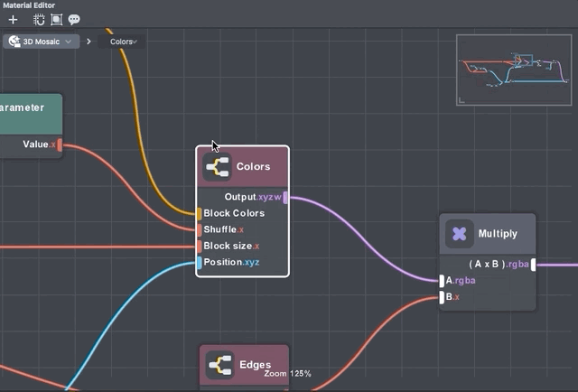Click the Output.xyzw purple output port
This screenshot has width=578, height=392.
[286, 197]
